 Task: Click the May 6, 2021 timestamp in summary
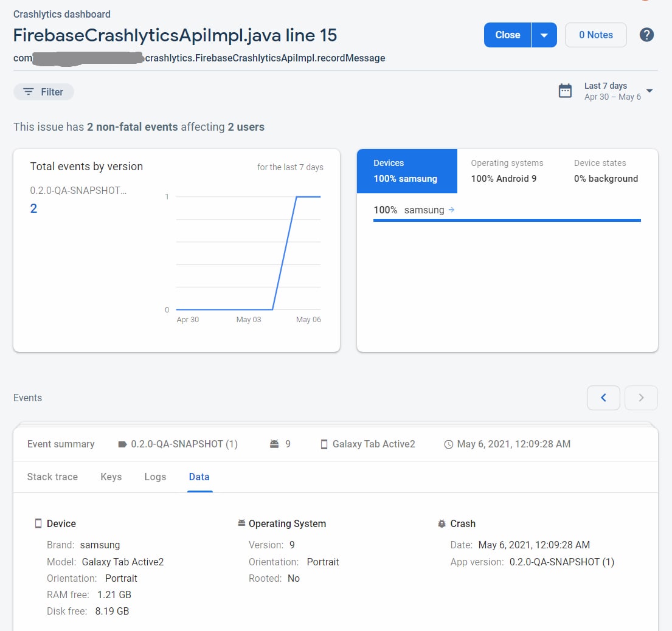[x=513, y=444]
